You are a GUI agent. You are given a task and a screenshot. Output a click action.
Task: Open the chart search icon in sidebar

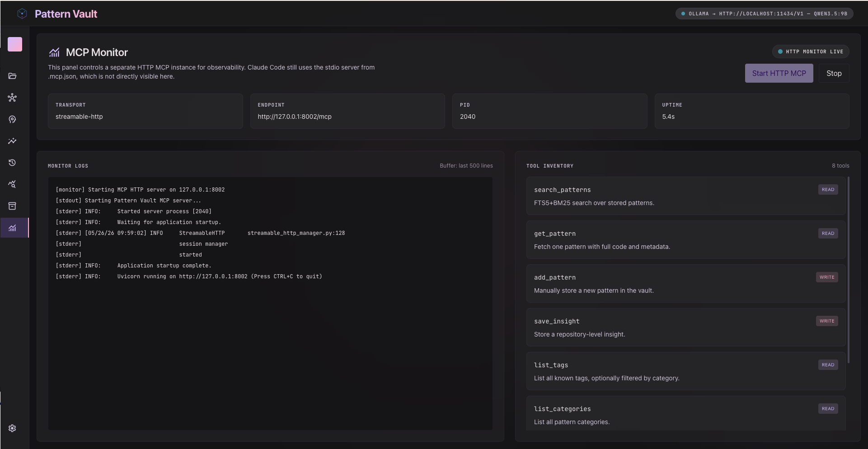pos(12,184)
